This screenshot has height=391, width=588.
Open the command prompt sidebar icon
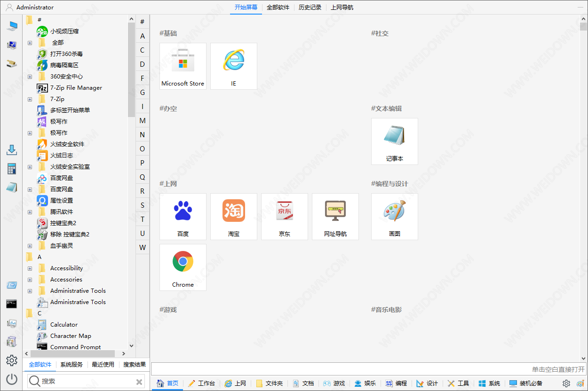12,304
